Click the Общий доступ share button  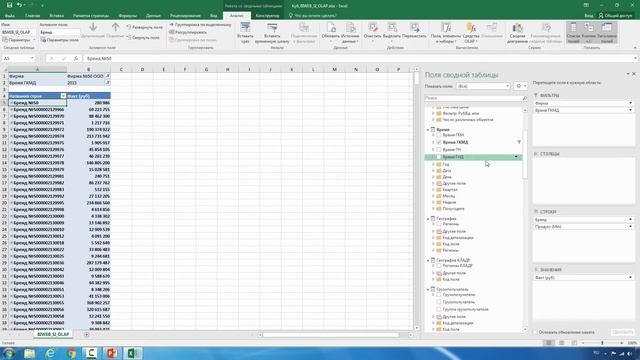[616, 16]
